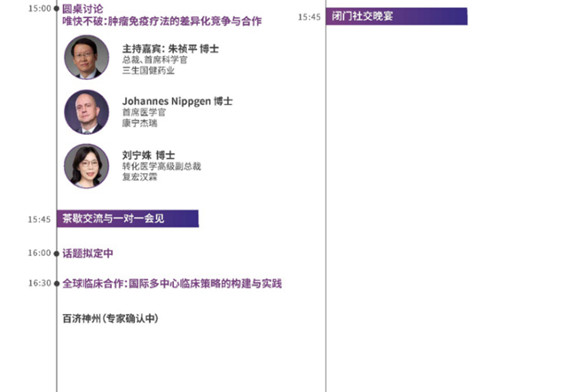Click the 三生国健药业 company label
This screenshot has width=580, height=392.
[148, 70]
